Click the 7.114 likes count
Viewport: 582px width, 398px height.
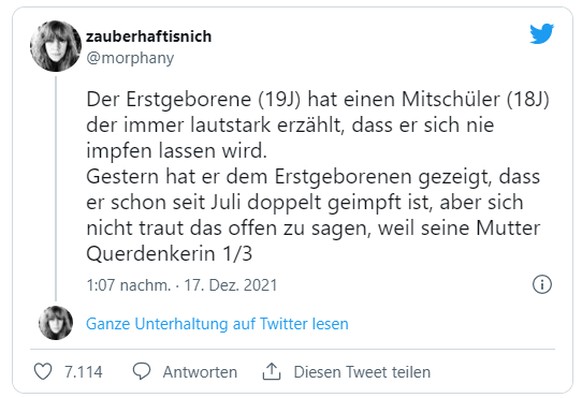click(x=83, y=372)
